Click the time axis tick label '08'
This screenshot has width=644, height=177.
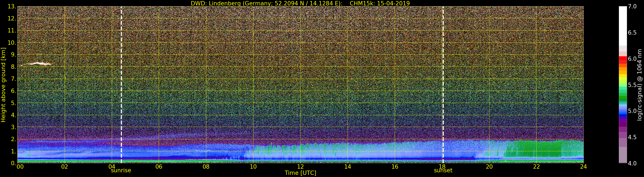(206, 167)
